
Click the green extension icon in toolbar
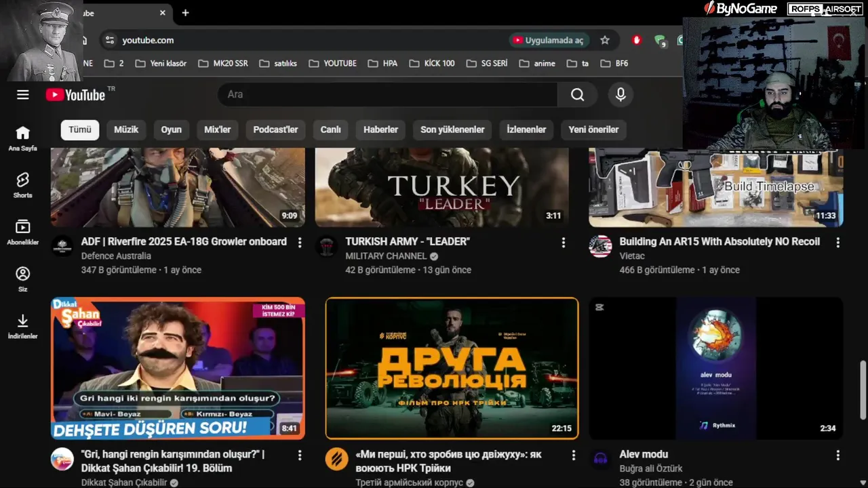coord(660,41)
